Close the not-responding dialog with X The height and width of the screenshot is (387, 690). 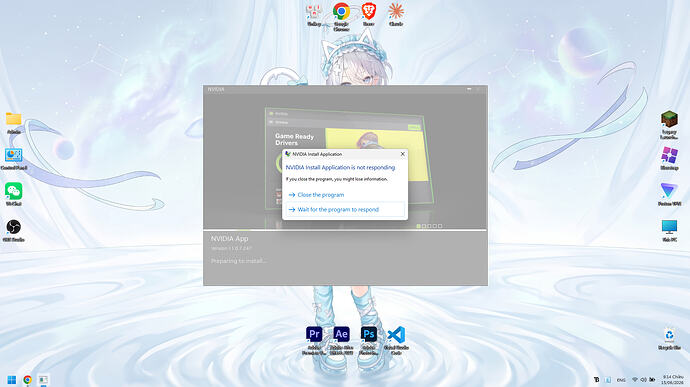click(402, 154)
